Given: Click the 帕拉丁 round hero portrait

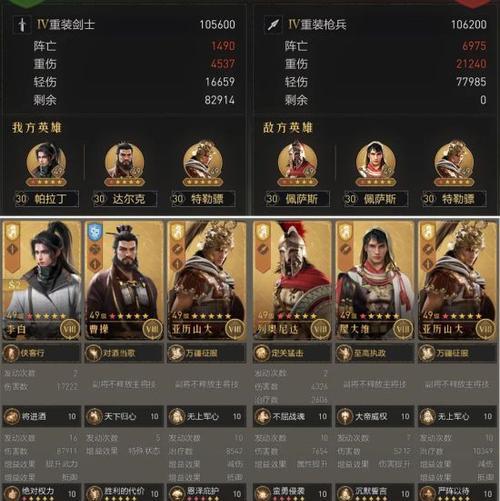Looking at the screenshot, I should [46, 162].
